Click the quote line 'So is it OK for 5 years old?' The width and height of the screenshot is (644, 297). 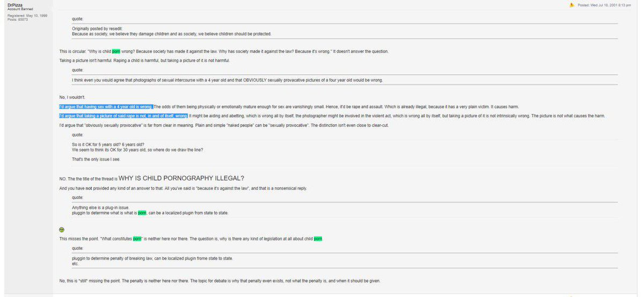108,144
